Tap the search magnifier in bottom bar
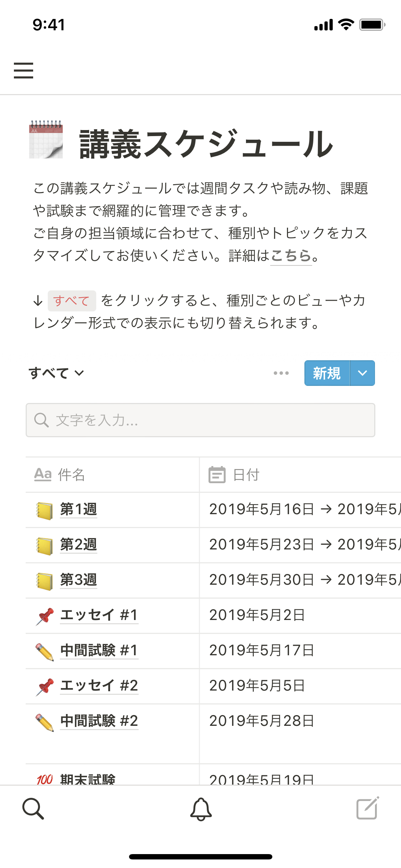 click(33, 808)
